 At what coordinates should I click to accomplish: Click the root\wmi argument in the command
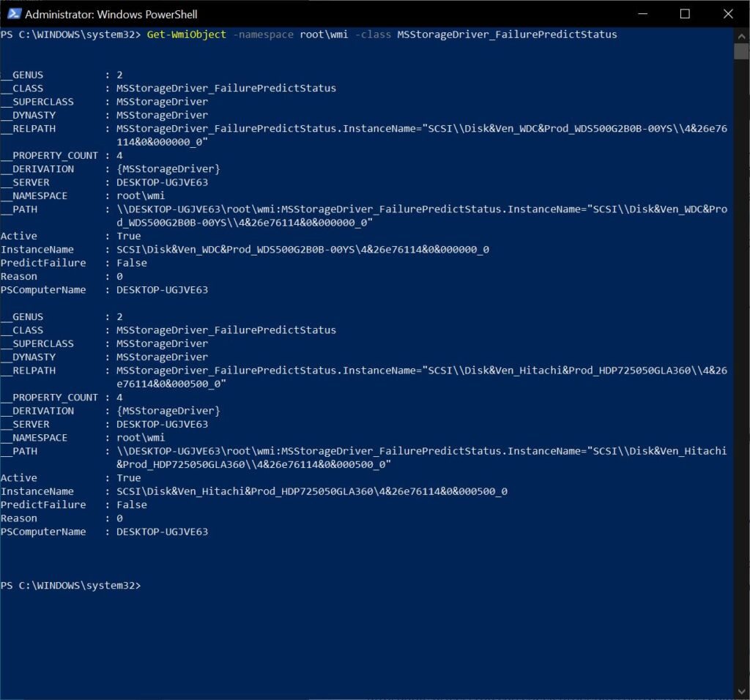point(324,34)
